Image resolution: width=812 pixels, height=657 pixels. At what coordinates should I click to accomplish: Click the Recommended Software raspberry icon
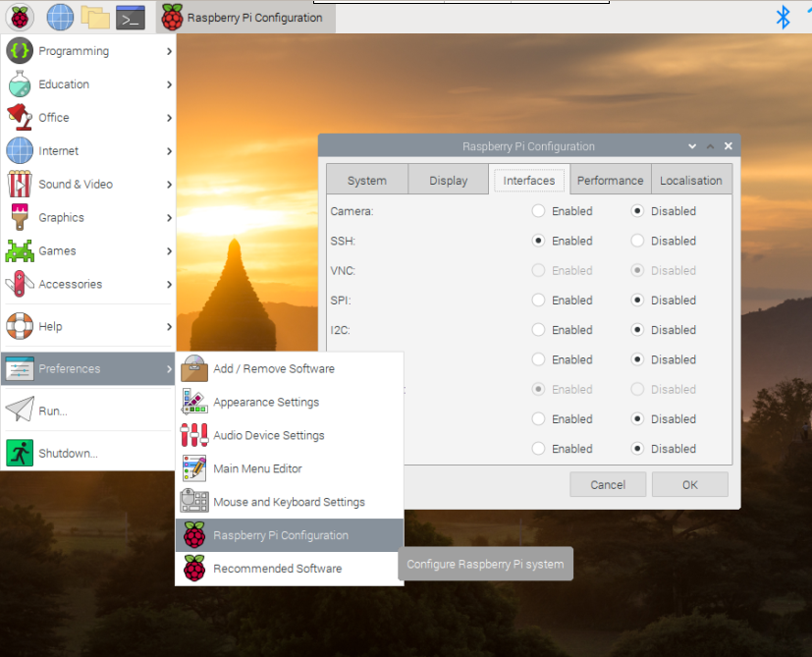click(x=194, y=569)
